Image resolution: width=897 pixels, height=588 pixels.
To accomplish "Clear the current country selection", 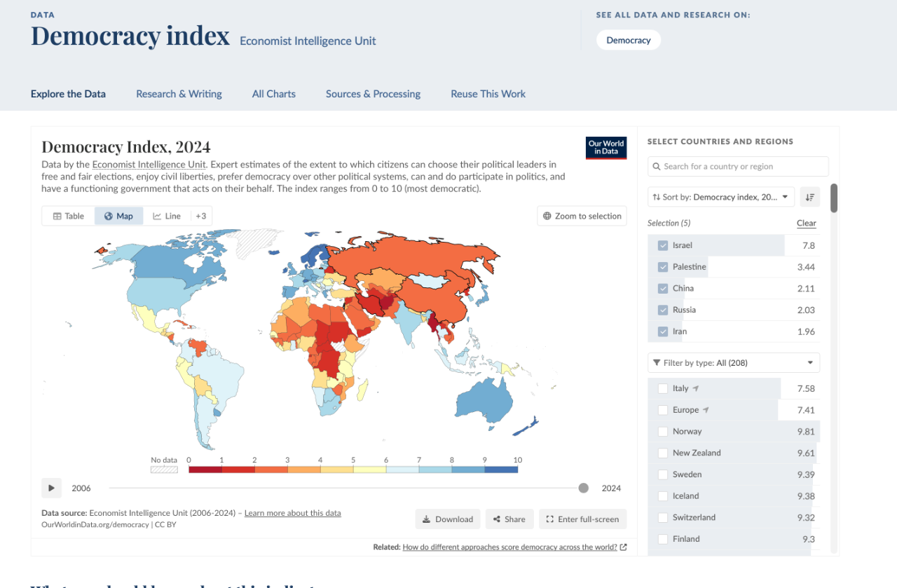I will (806, 223).
